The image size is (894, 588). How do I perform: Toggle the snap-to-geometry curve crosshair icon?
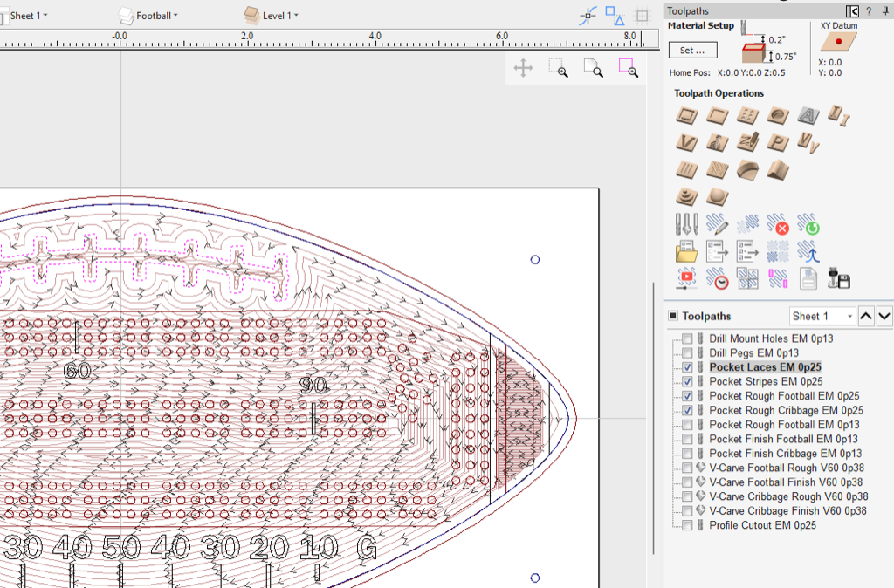coord(588,16)
